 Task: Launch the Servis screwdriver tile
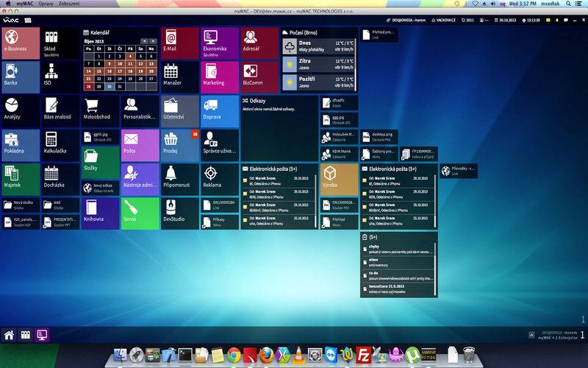(140, 213)
